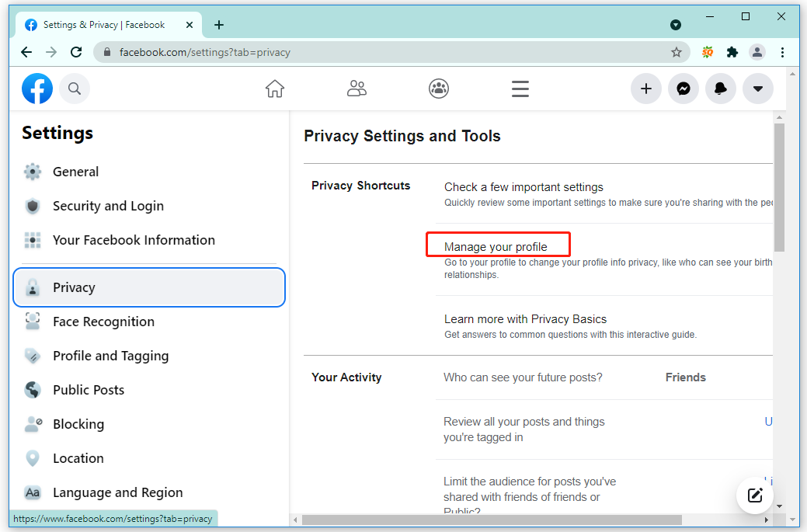Open Messenger
The width and height of the screenshot is (807, 532).
coord(684,89)
